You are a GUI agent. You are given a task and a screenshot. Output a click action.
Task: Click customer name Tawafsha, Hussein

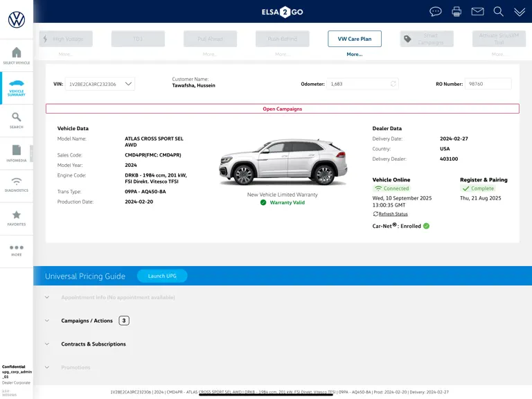[x=193, y=85]
